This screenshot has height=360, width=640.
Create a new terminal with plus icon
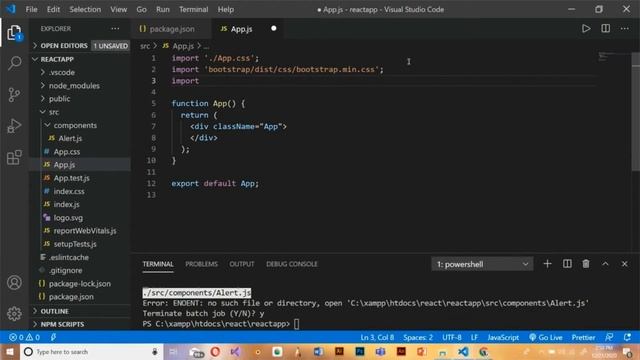(547, 264)
